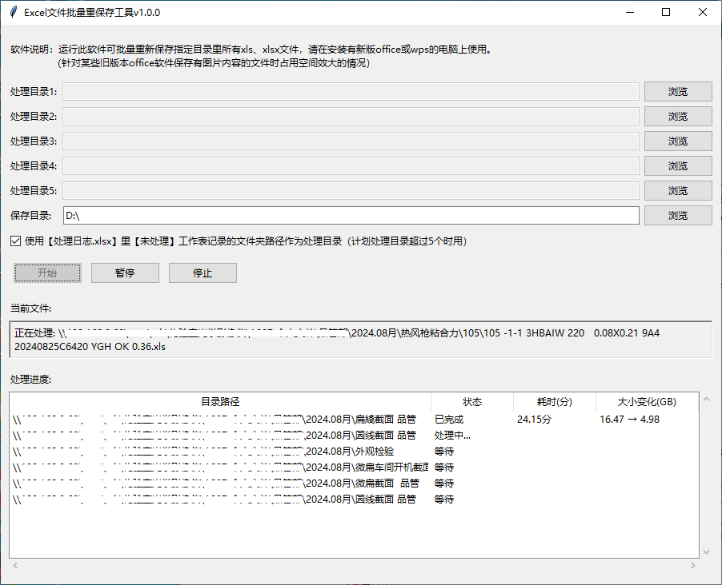Click 浏览 button for 保存目录
Image resolution: width=722 pixels, height=586 pixels.
pyautogui.click(x=678, y=215)
